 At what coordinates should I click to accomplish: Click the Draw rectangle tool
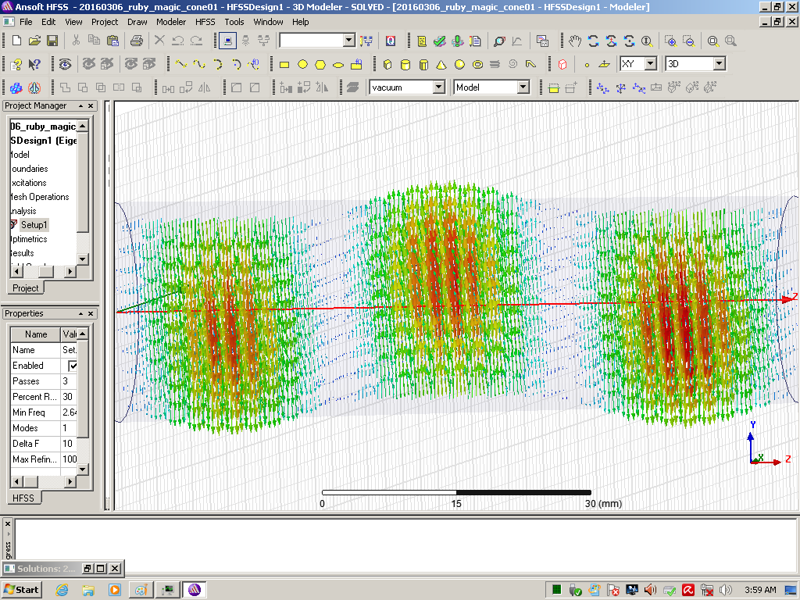point(284,65)
